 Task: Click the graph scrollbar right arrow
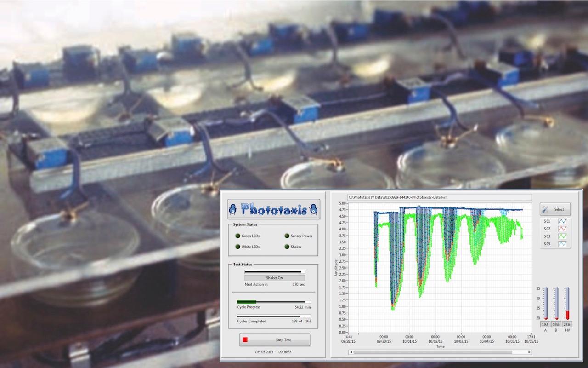click(x=529, y=352)
